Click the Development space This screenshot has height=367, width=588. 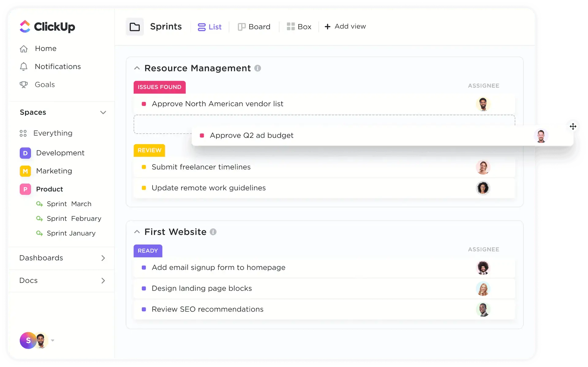[59, 153]
